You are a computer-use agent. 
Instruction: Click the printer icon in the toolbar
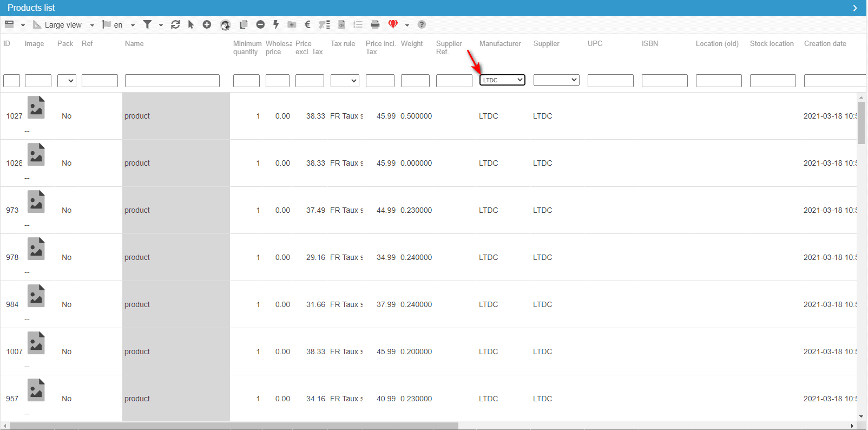click(x=375, y=24)
